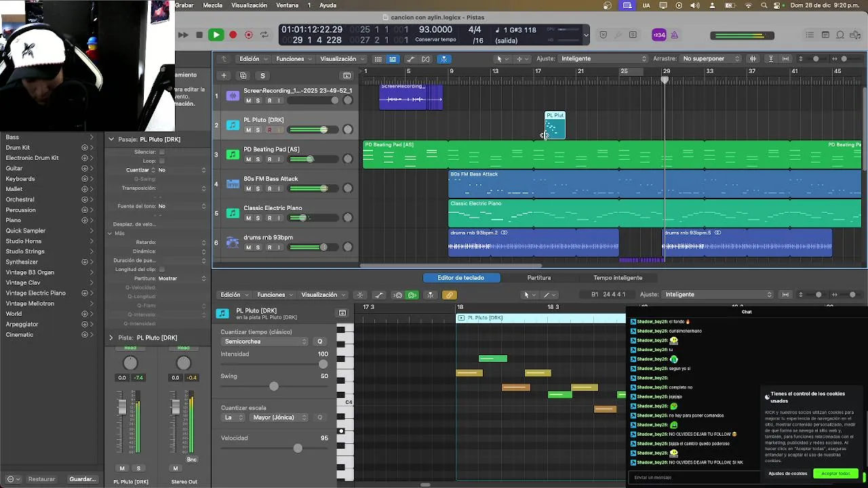Toggle the catch playhead icon in tracks toolbar

[x=443, y=59]
